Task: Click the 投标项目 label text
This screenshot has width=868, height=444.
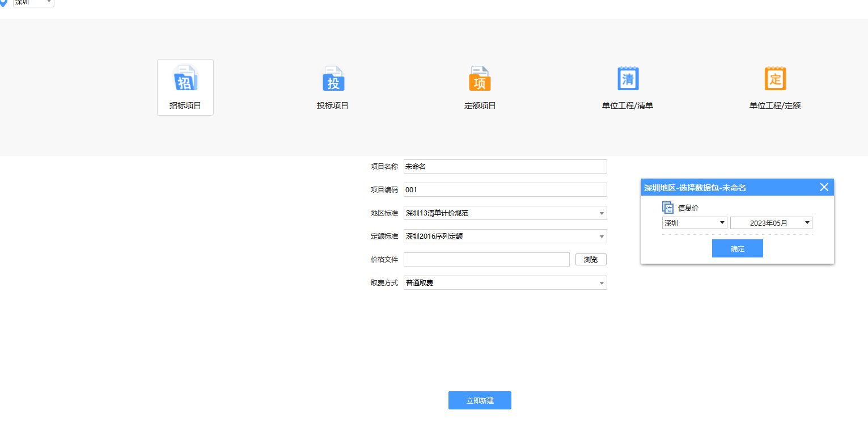Action: [x=333, y=105]
